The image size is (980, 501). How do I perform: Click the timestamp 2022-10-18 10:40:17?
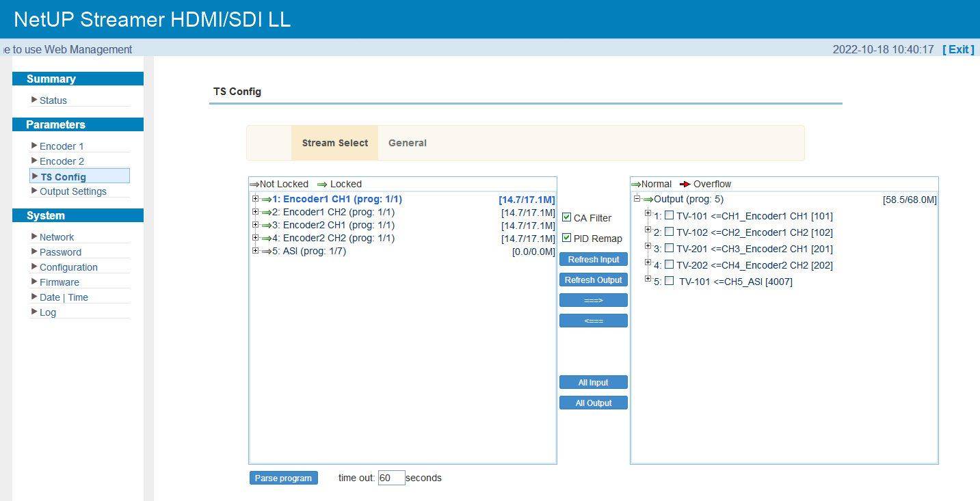(883, 49)
